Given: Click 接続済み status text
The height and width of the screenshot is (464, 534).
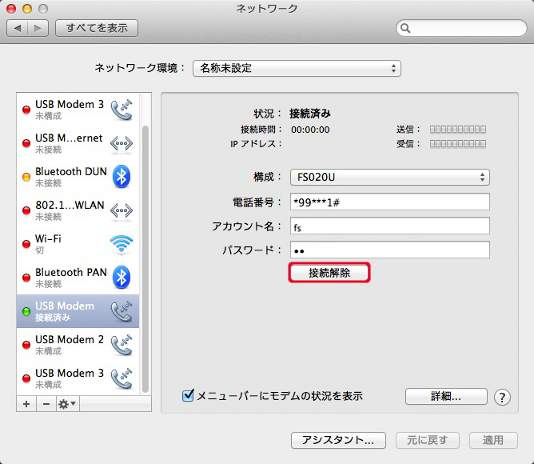Looking at the screenshot, I should (x=310, y=113).
